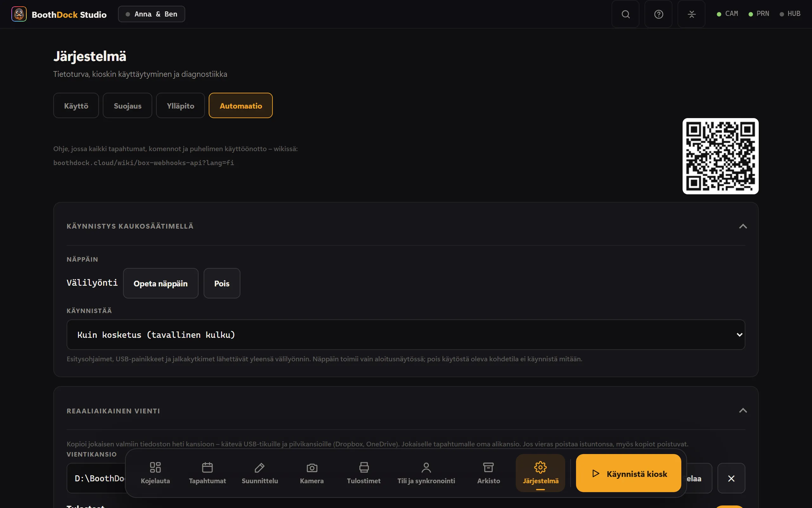This screenshot has width=812, height=508.
Task: Open Kamera from bottom dock
Action: point(312,473)
